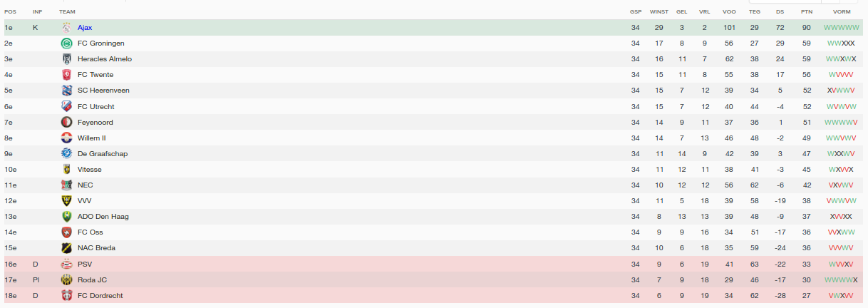Screen dimensions: 868x308
Task: Click the Ajax club crest icon
Action: 66,28
